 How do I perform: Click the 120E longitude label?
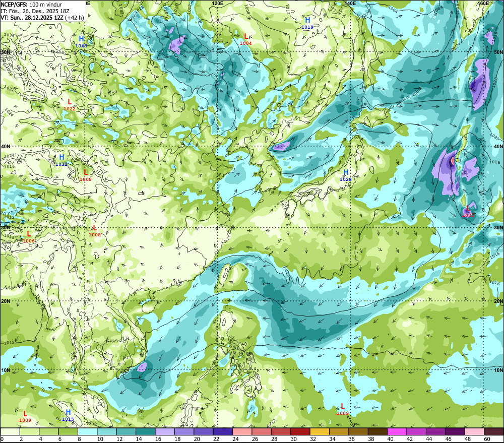pyautogui.click(x=218, y=3)
